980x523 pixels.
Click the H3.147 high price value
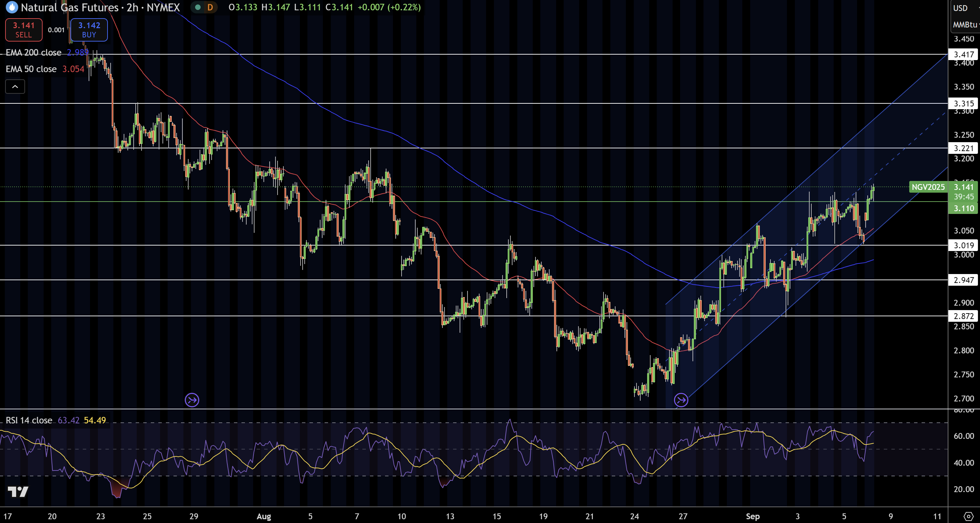(275, 7)
